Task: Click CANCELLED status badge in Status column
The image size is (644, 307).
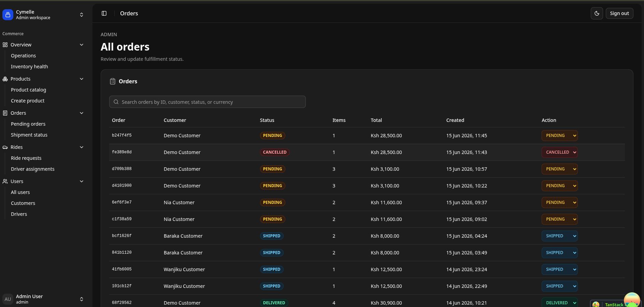Action: 275,152
